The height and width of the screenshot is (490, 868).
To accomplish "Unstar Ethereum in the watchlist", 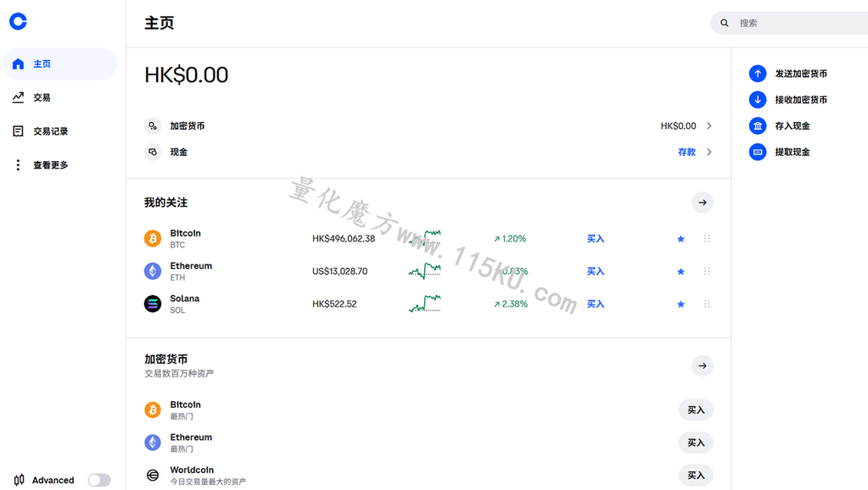I will (x=680, y=271).
